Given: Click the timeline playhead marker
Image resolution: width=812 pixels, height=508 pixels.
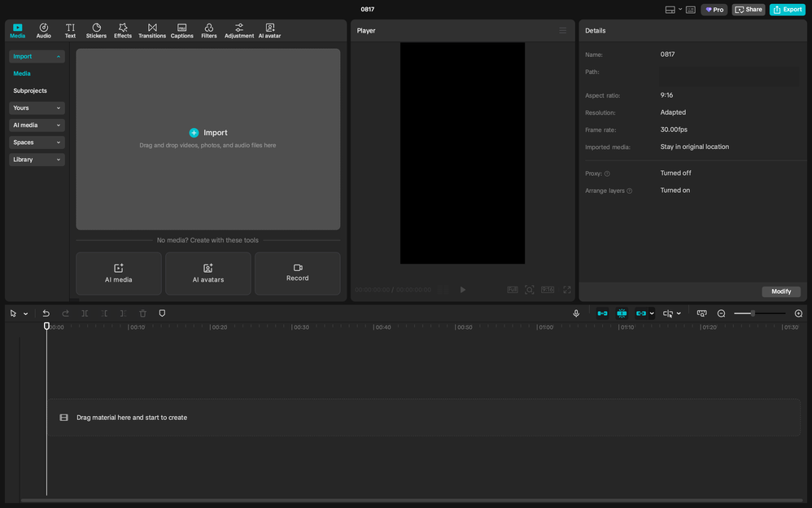Looking at the screenshot, I should (x=46, y=326).
